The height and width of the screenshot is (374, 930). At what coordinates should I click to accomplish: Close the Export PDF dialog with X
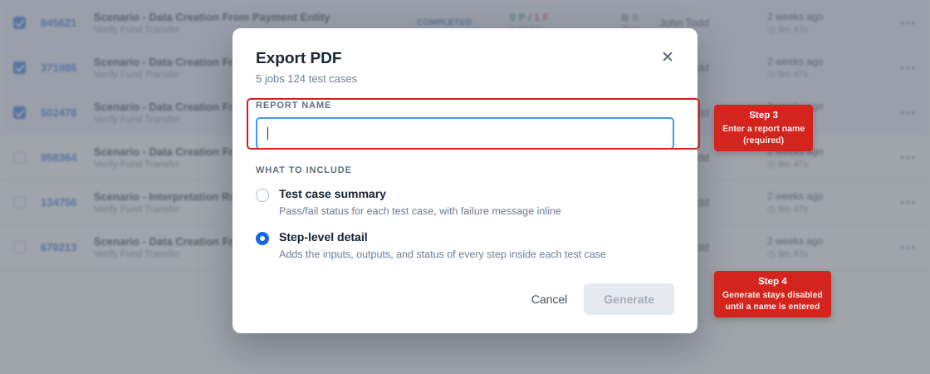tap(667, 57)
